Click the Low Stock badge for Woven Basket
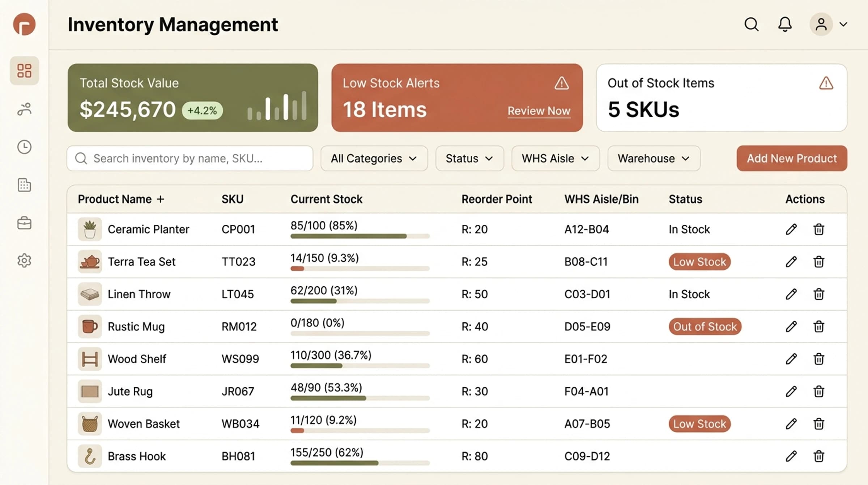This screenshot has width=868, height=485. (x=699, y=423)
